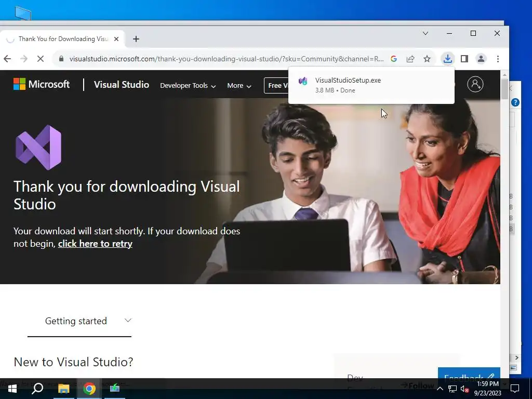Show hidden system tray icons
The width and height of the screenshot is (532, 399).
click(440, 389)
